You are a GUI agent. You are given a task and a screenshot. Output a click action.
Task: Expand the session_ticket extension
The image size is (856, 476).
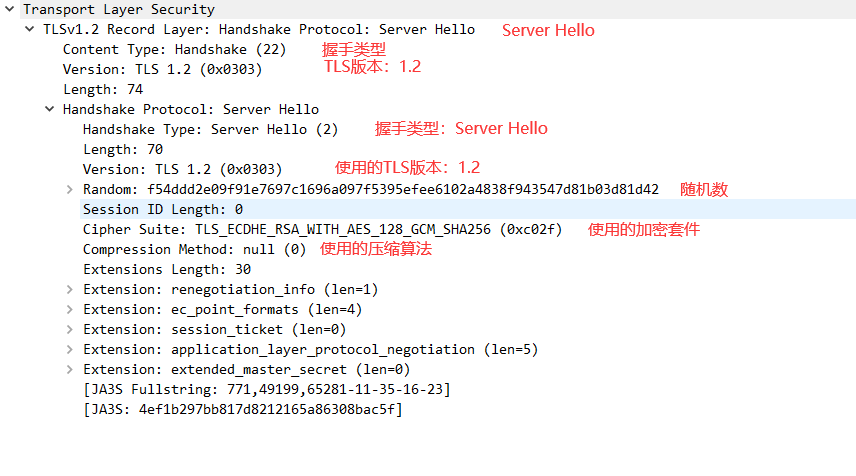tap(69, 329)
